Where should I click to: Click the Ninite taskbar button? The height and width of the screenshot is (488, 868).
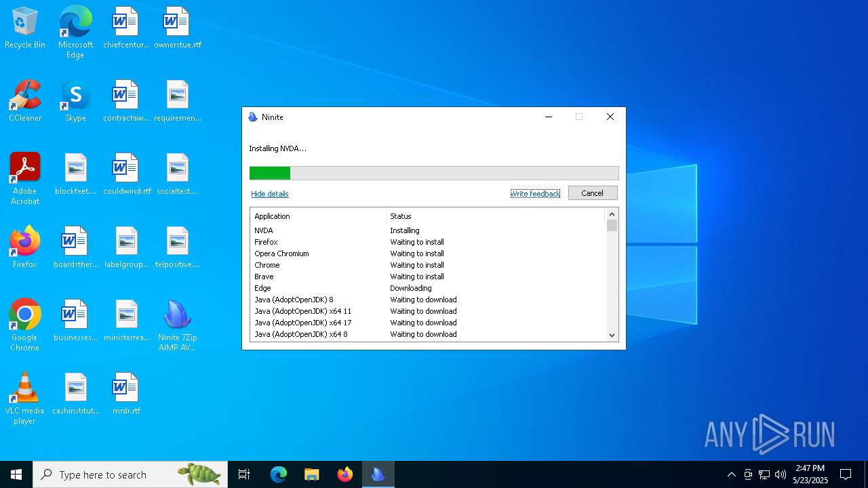point(378,474)
